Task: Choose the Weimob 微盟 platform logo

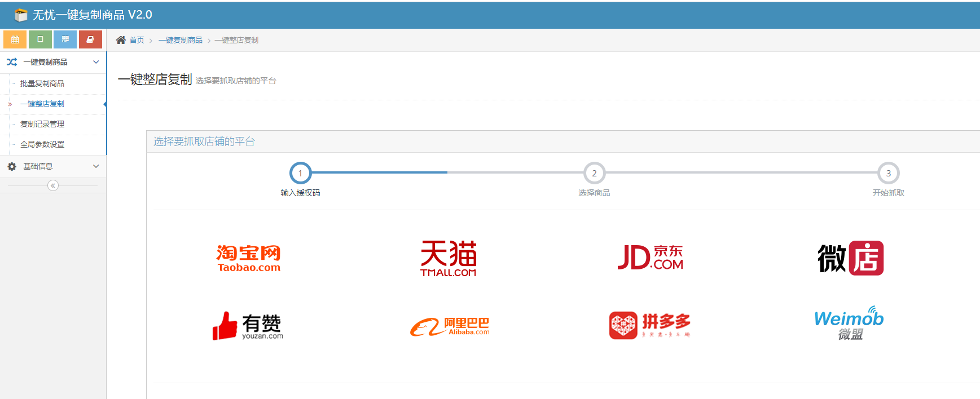Action: 849,323
